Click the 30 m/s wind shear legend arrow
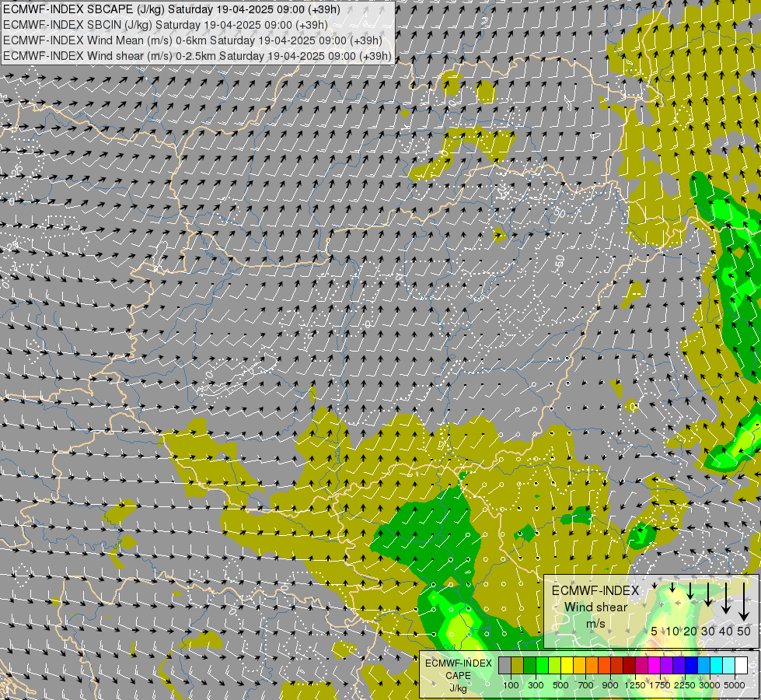Viewport: 761px width, 700px height. (x=708, y=594)
